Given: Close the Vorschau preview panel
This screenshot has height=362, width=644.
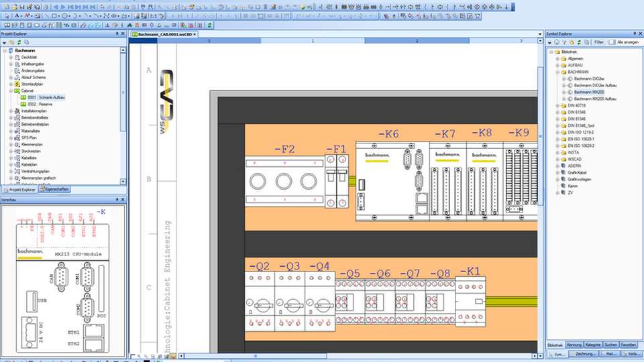Looking at the screenshot, I should click(123, 200).
